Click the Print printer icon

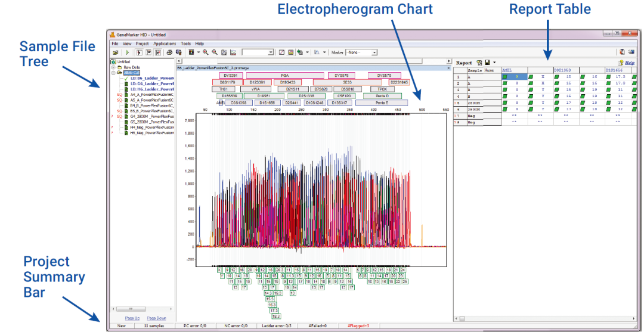click(x=169, y=52)
